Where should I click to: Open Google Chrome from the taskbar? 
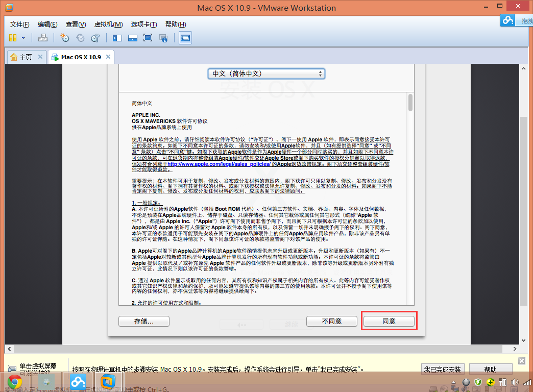15,382
